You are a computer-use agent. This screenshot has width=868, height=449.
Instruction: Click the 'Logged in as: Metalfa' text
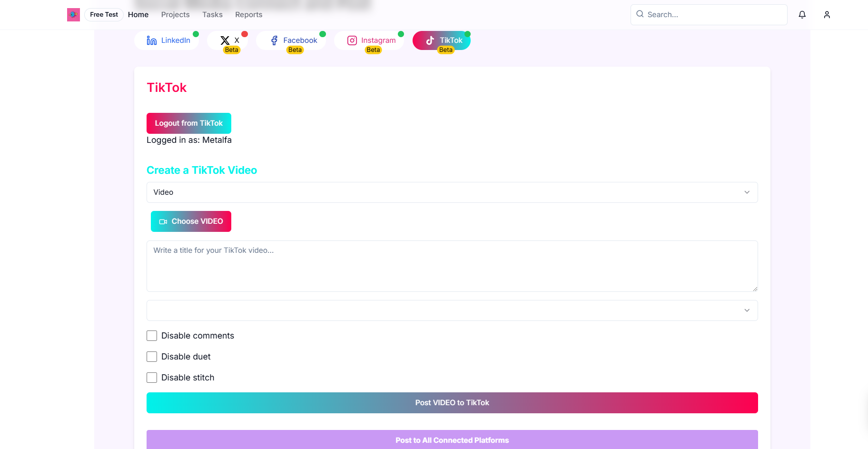pyautogui.click(x=189, y=140)
